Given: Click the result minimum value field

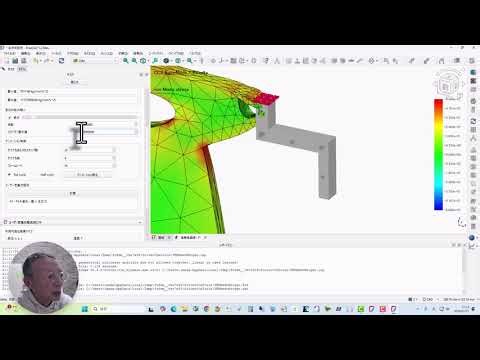Looking at the screenshot, I should click(x=77, y=91).
